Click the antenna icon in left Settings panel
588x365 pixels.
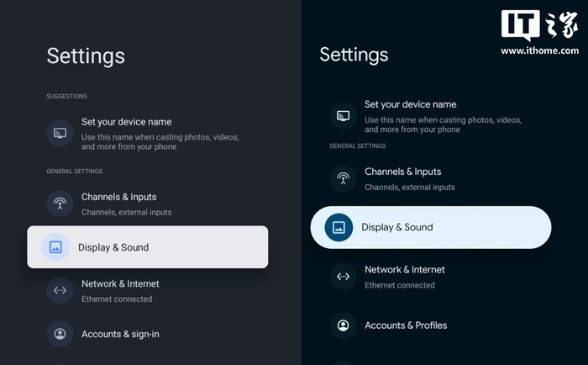60,204
